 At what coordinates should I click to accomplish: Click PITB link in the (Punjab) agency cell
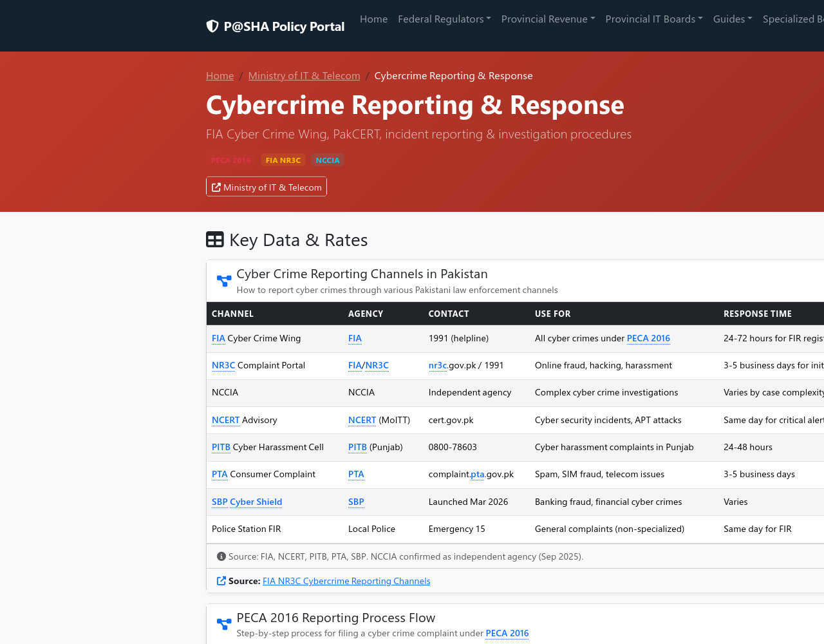coord(357,447)
